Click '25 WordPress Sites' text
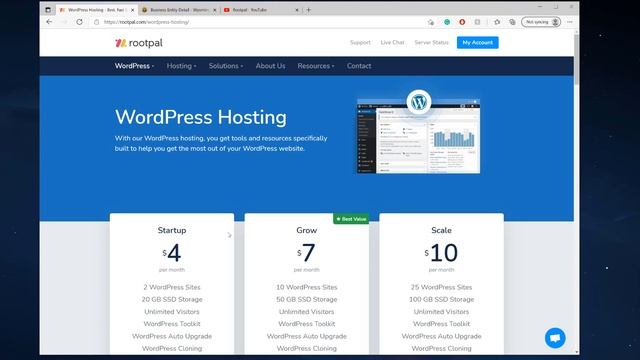The height and width of the screenshot is (360, 640). [x=441, y=287]
